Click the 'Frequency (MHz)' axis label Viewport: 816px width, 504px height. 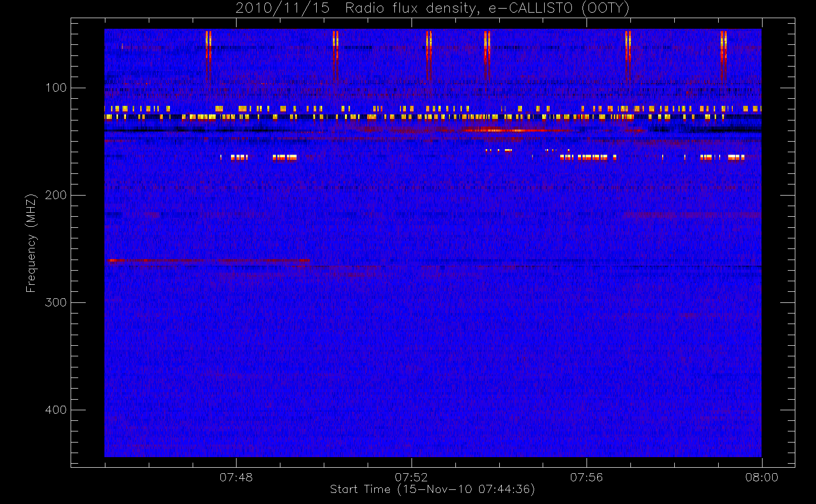(x=31, y=243)
